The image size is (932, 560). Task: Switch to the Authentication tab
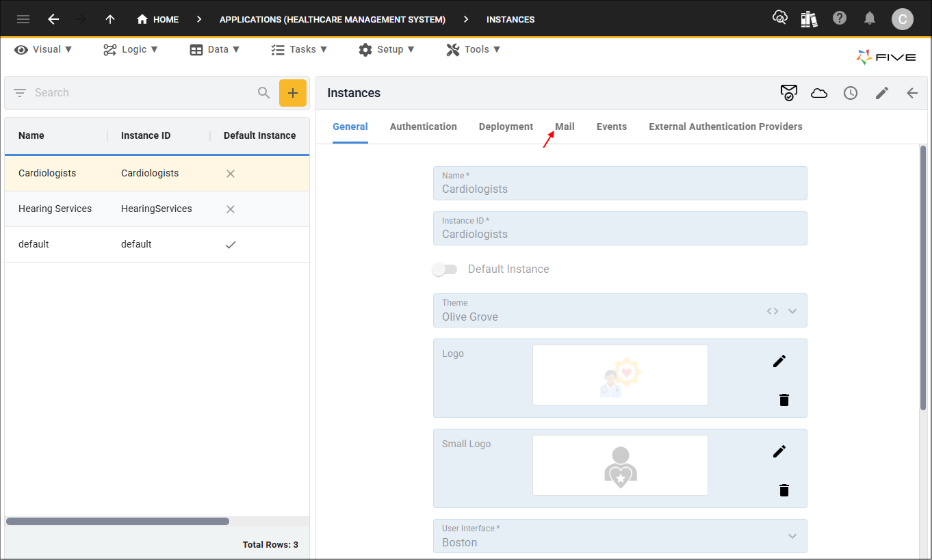click(x=423, y=126)
